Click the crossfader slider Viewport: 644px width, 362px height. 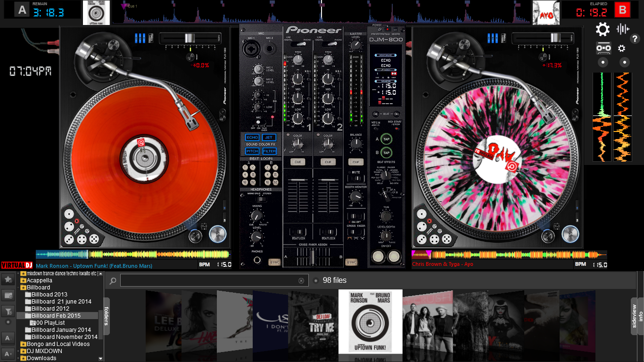click(x=313, y=257)
